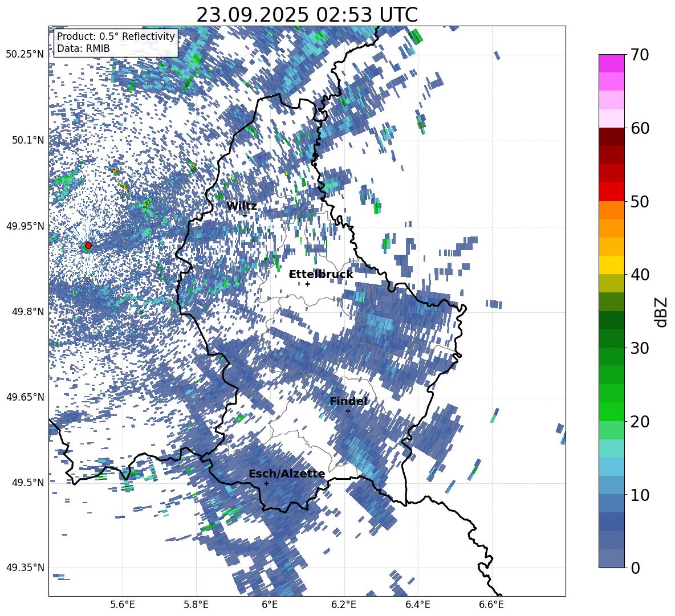Screen dimensions: 675x616
Task: Click the bright green colorbar segment above 20
Action: coord(611,411)
